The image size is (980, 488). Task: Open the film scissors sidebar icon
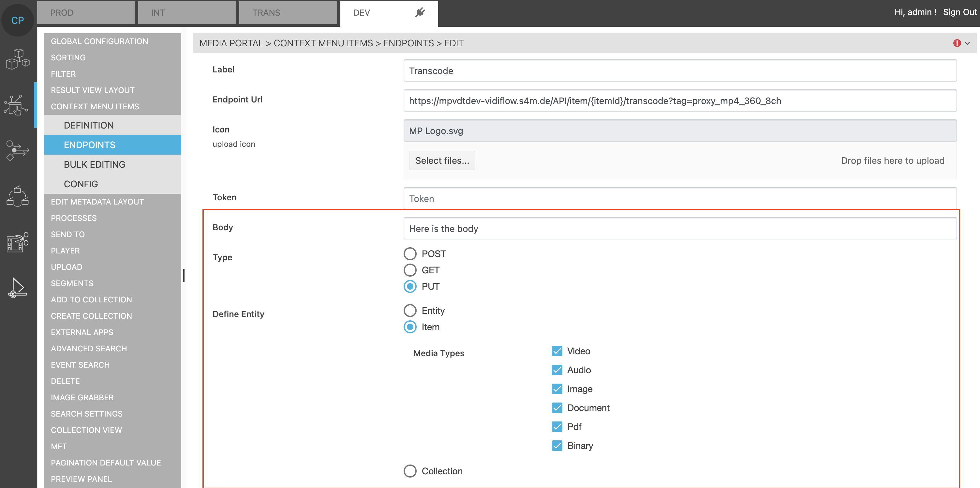[18, 242]
